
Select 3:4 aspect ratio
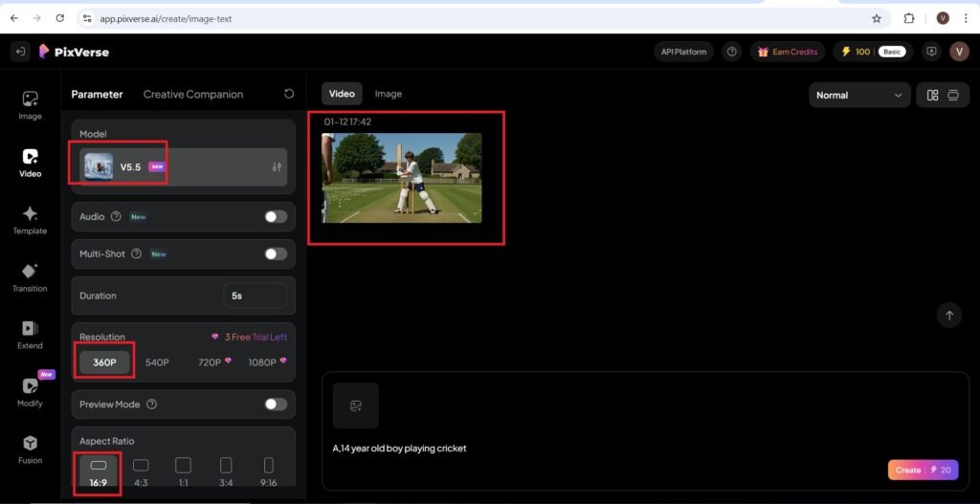[x=226, y=472]
